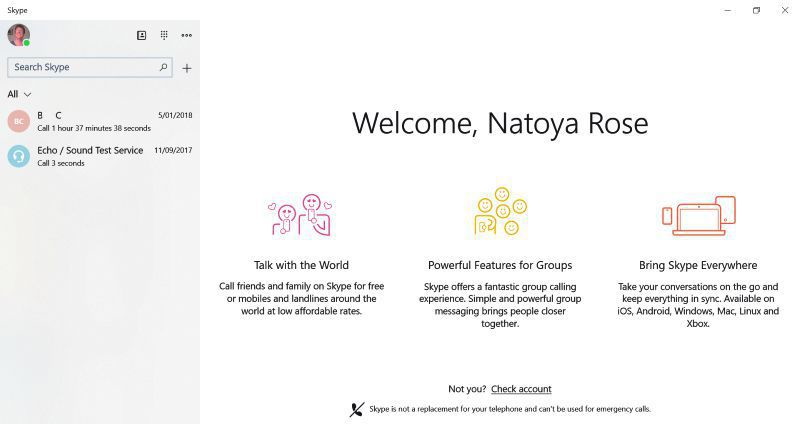Click the BC contact avatar
Viewport: 800px width, 424px height.
click(18, 121)
